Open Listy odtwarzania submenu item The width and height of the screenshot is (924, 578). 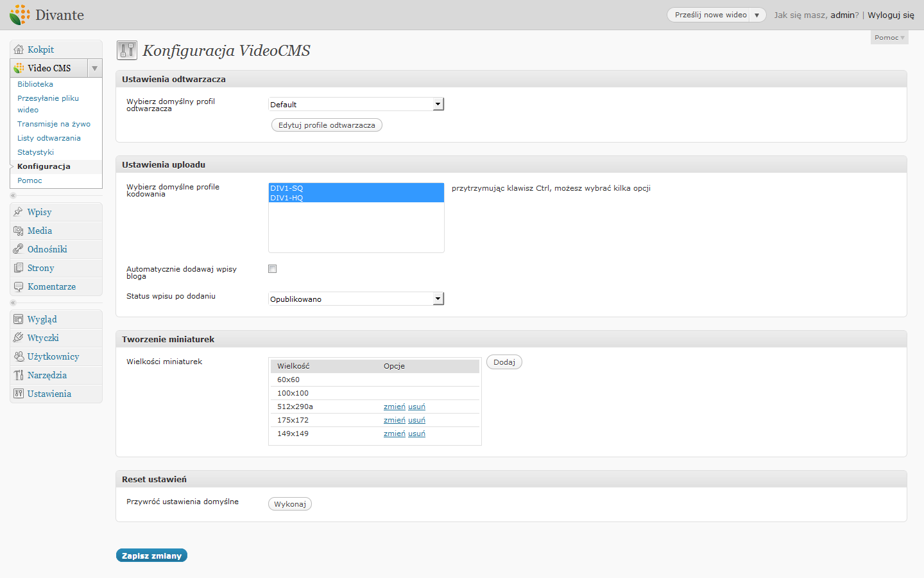[x=49, y=138]
